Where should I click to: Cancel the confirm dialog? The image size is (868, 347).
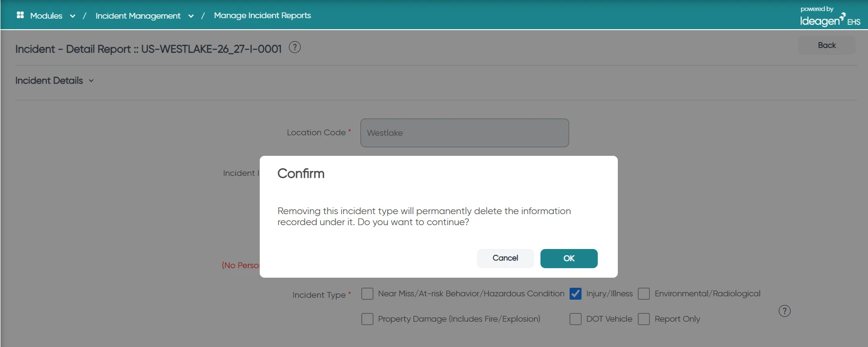coord(505,259)
